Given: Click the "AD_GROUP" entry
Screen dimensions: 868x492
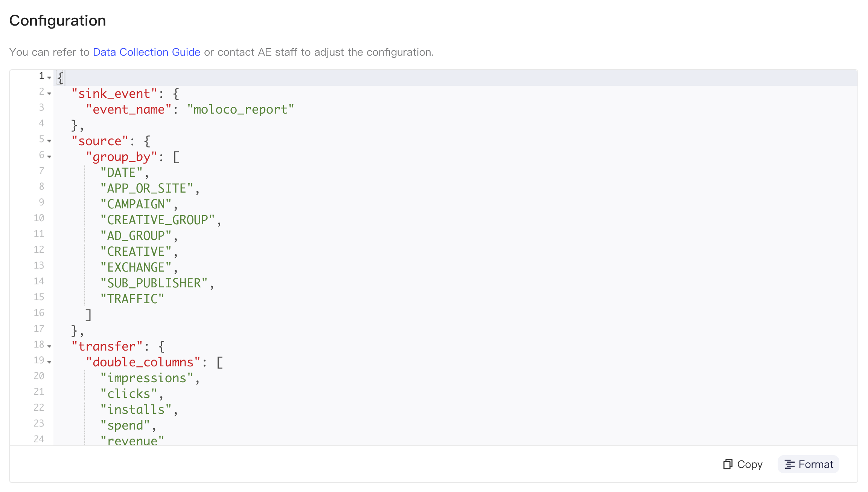Looking at the screenshot, I should click(x=136, y=236).
